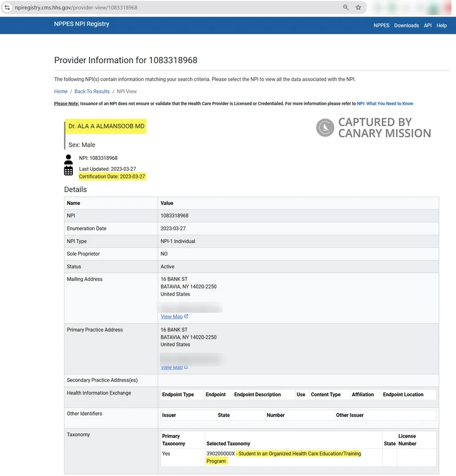Click the Issuer column header
This screenshot has width=456, height=476.
point(169,415)
